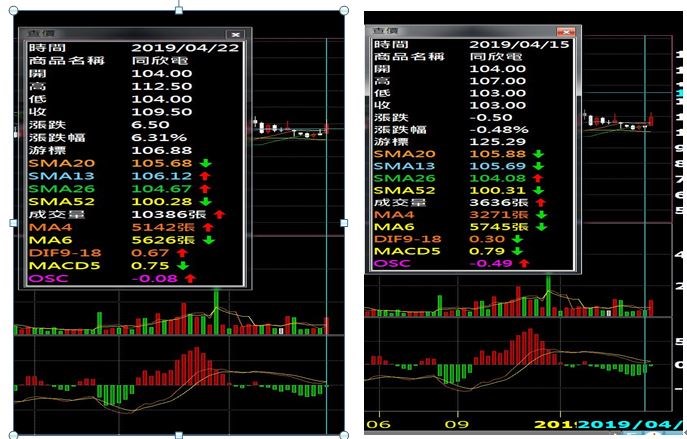Click the SMA20 green down arrow in 04/22 popup
687x439 pixels.
[x=205, y=163]
